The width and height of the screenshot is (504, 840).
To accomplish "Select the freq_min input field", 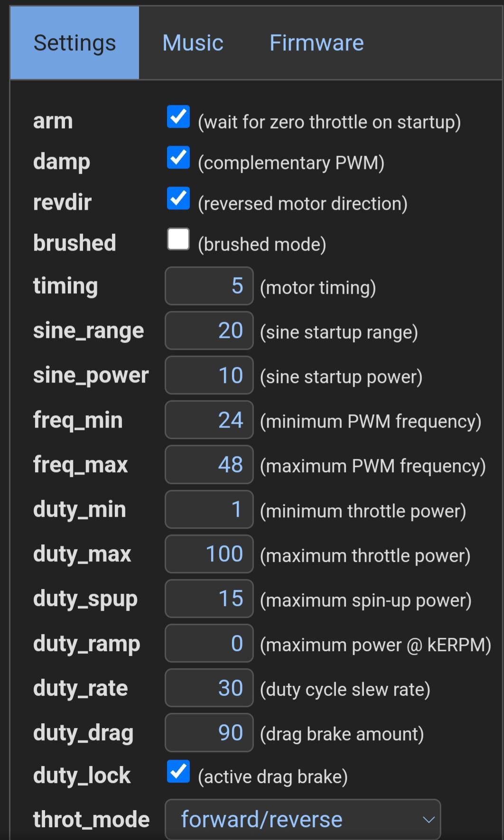I will [x=209, y=420].
